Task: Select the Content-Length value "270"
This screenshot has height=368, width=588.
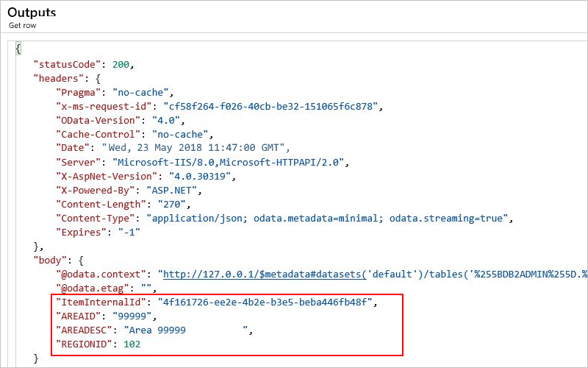Action: click(172, 204)
